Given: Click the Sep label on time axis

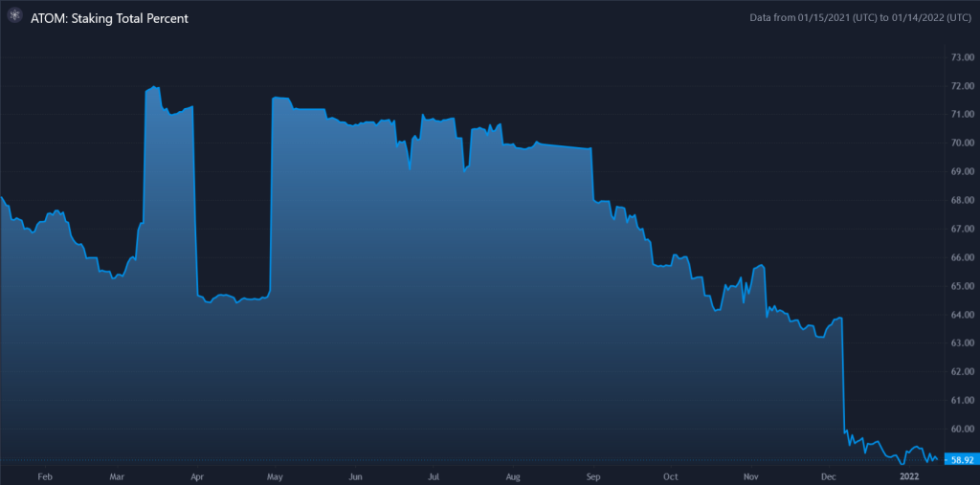Looking at the screenshot, I should pyautogui.click(x=593, y=477).
